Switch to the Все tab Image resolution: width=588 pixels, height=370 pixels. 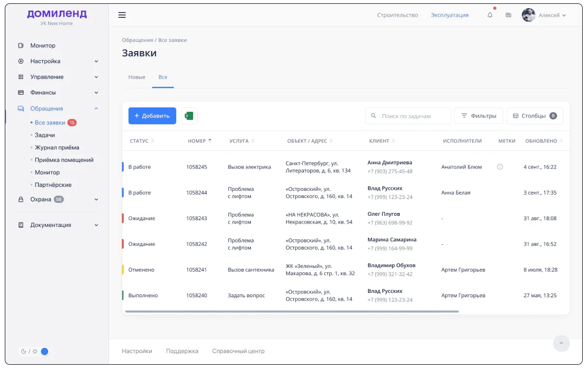(163, 77)
